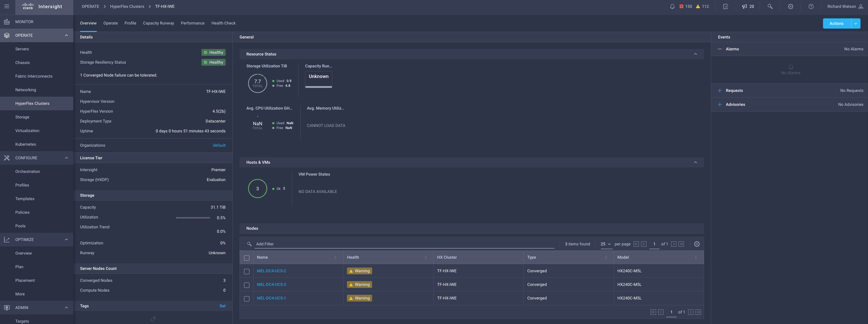Screen dimensions: 868x324
Task: Sort nodes by Health column
Action: click(x=426, y=257)
